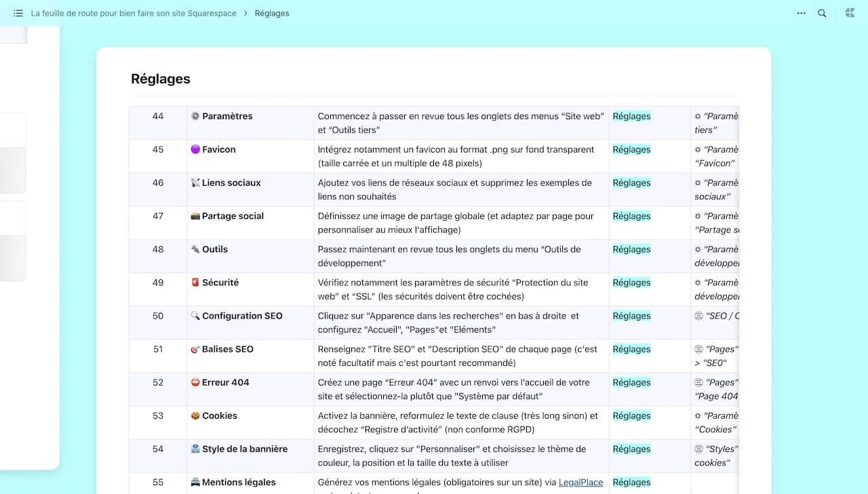Click description starting "Activez la bannière"
The image size is (868, 494).
tap(458, 422)
